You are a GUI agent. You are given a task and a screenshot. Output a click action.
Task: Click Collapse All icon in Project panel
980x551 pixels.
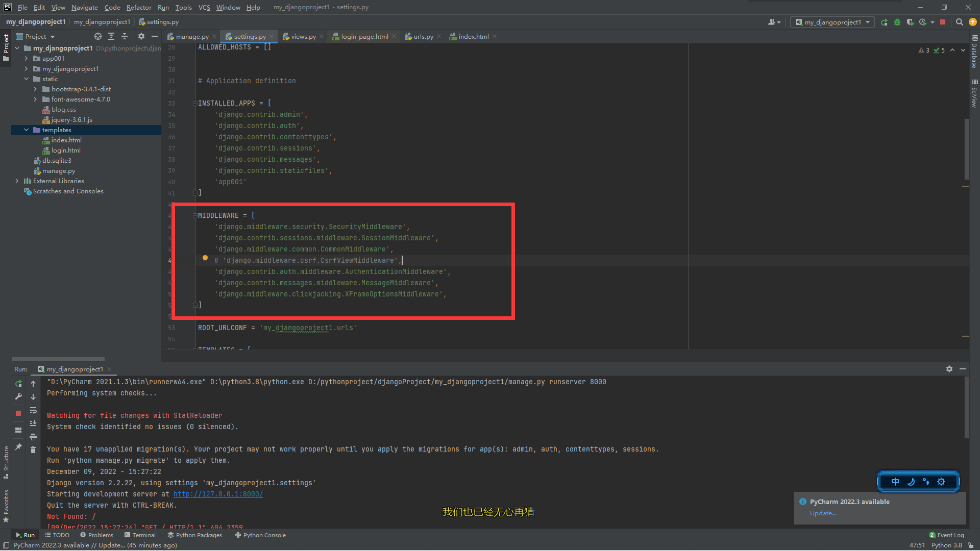pyautogui.click(x=125, y=36)
